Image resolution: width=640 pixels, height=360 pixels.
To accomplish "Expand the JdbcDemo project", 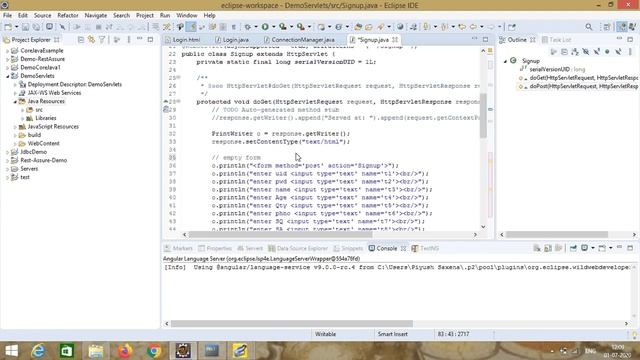I will click(7, 152).
